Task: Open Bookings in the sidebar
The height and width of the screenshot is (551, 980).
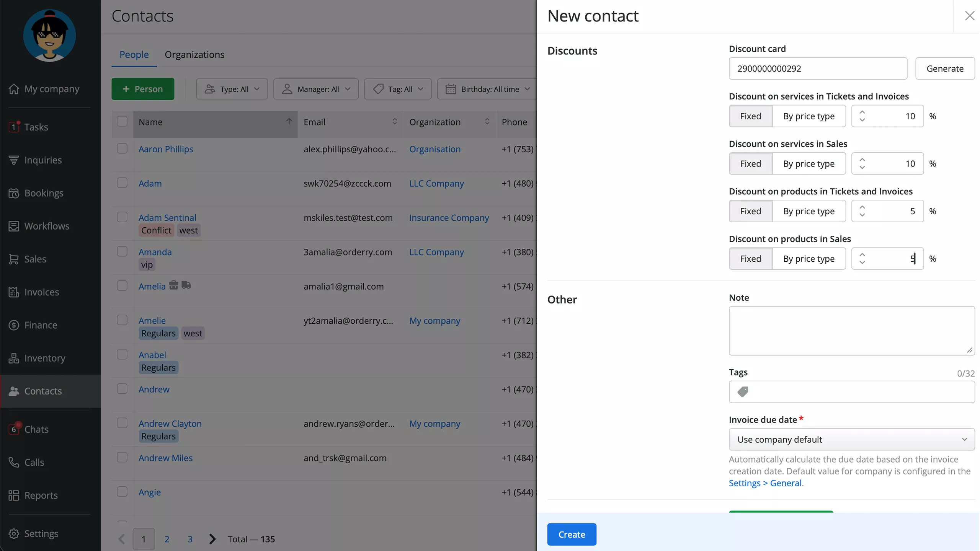Action: pyautogui.click(x=43, y=193)
